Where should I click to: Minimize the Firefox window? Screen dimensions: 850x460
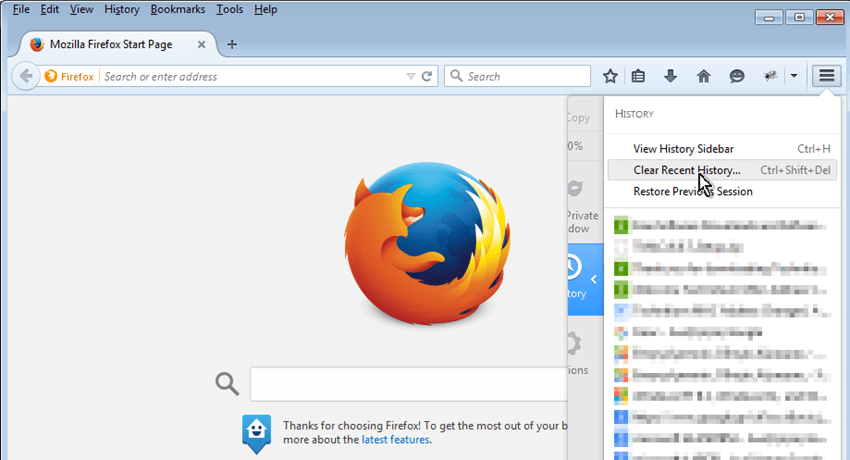point(769,17)
